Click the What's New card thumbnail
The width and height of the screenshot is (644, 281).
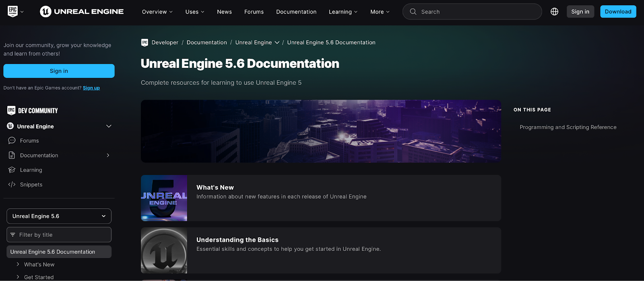164,198
